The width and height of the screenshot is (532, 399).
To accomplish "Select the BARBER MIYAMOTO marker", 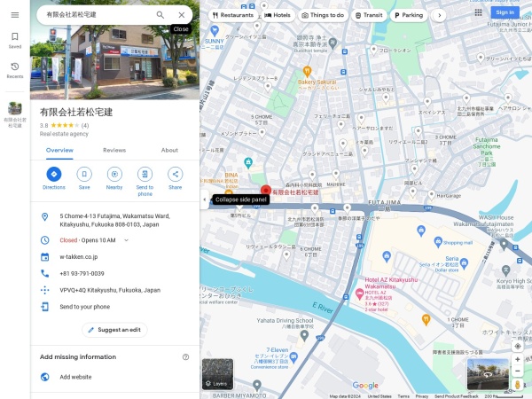I will coord(257,386).
